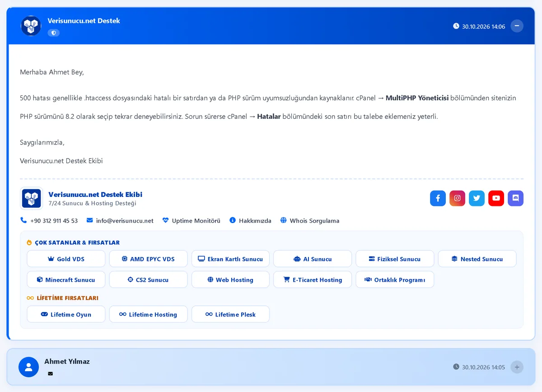Click the ÇOK SATANLAR & FIRSATLAR heading

point(77,243)
